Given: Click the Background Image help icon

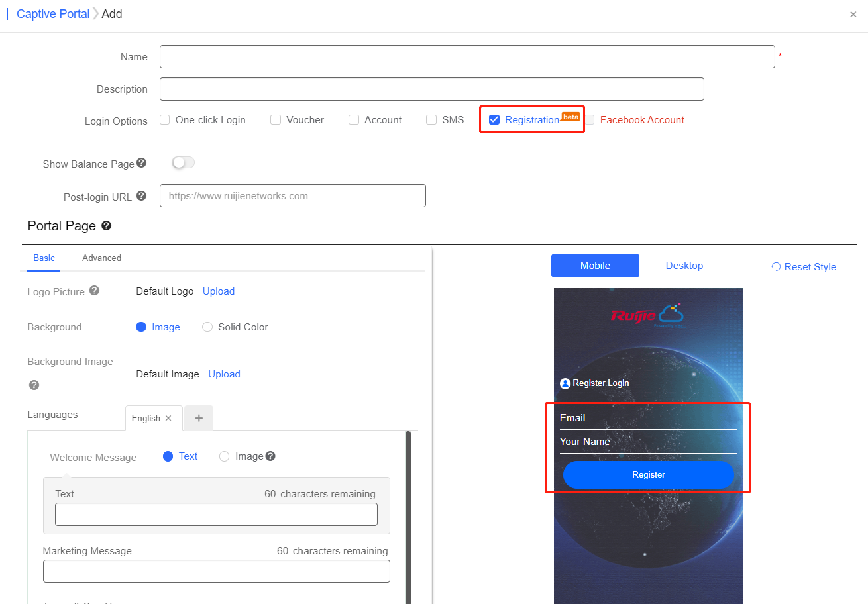Looking at the screenshot, I should point(34,385).
